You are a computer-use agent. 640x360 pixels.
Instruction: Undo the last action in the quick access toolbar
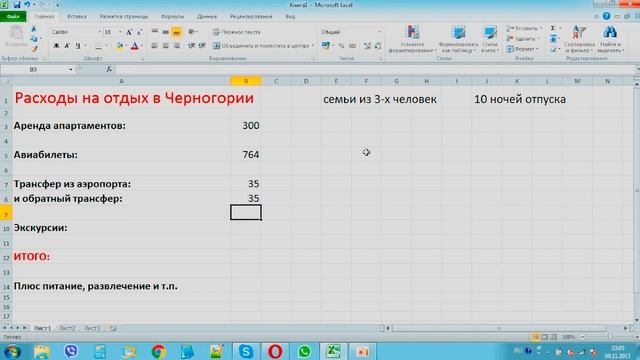27,5
